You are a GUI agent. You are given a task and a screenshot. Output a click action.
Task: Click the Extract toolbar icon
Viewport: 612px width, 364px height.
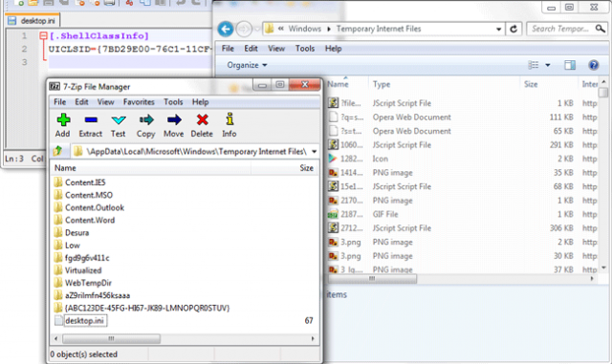coord(91,120)
